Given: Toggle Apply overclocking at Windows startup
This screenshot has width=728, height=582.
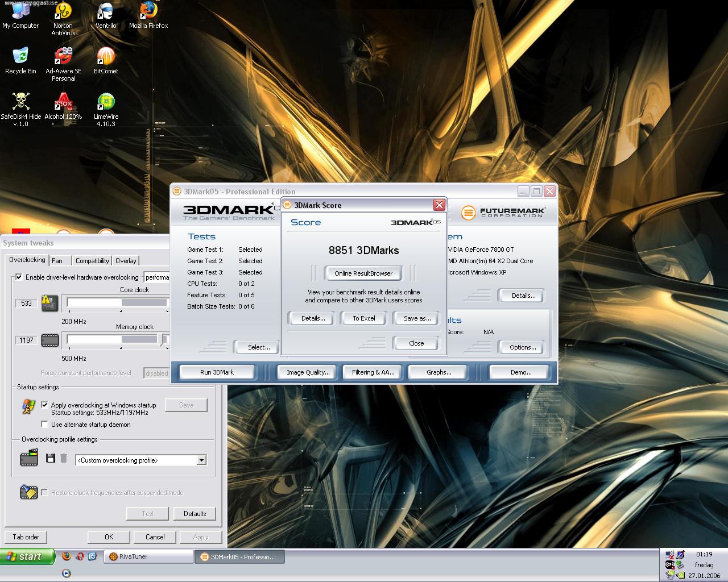Looking at the screenshot, I should pyautogui.click(x=44, y=405).
